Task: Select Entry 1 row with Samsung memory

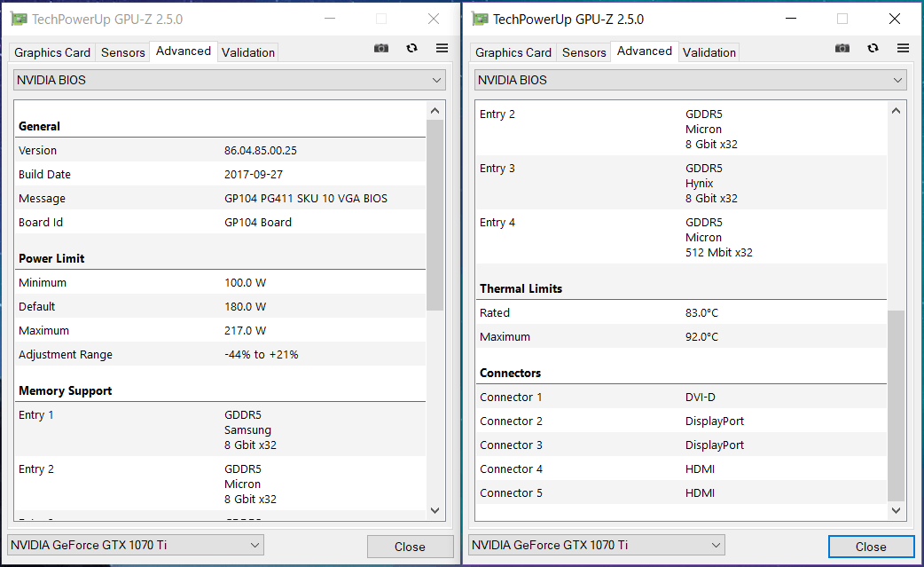Action: pos(221,429)
